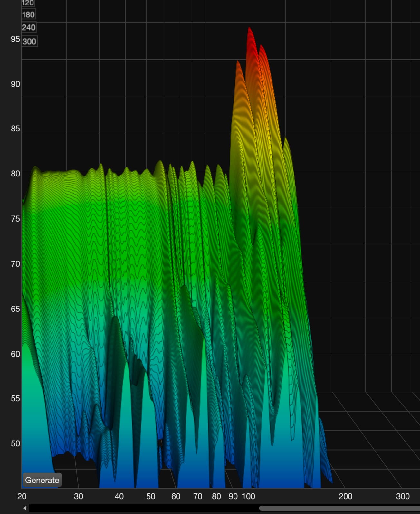This screenshot has width=420, height=514.
Task: Click the 50 dB level axis label
Action: [15, 443]
